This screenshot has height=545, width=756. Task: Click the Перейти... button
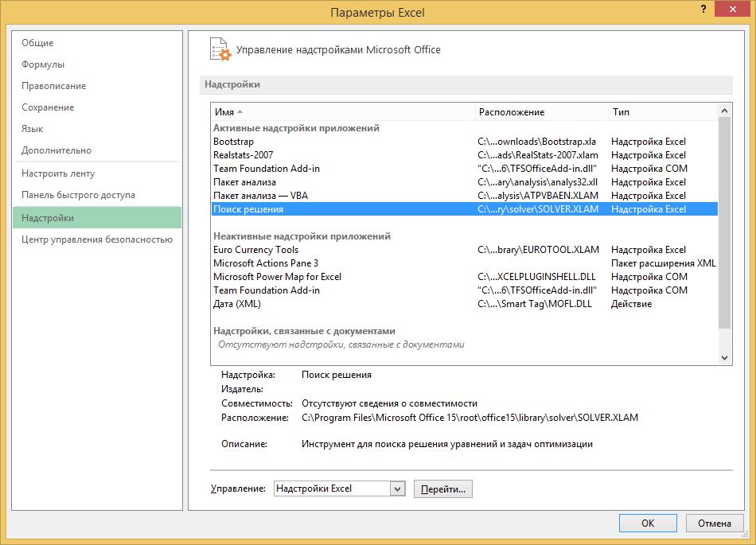(x=443, y=489)
